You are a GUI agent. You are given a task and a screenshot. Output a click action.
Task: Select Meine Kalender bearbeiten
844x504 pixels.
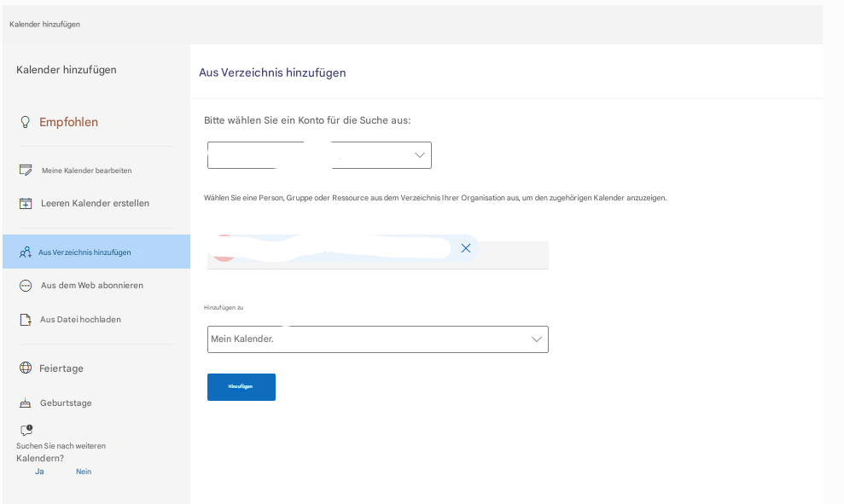[87, 171]
